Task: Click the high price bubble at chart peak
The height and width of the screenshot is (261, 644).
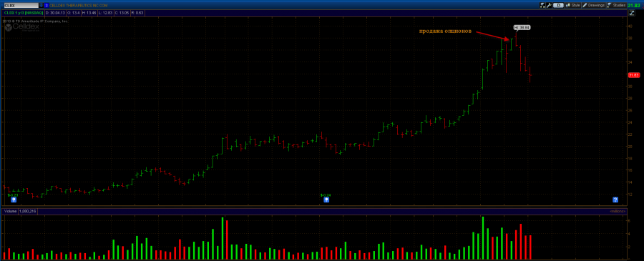Action: [522, 27]
